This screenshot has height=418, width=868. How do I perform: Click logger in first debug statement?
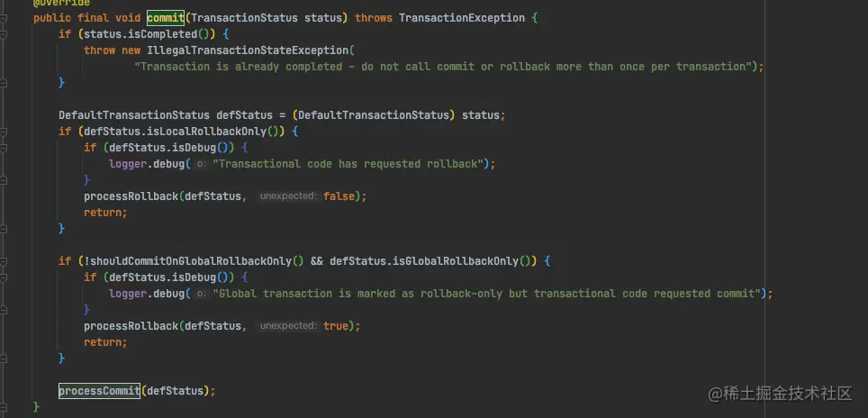128,164
